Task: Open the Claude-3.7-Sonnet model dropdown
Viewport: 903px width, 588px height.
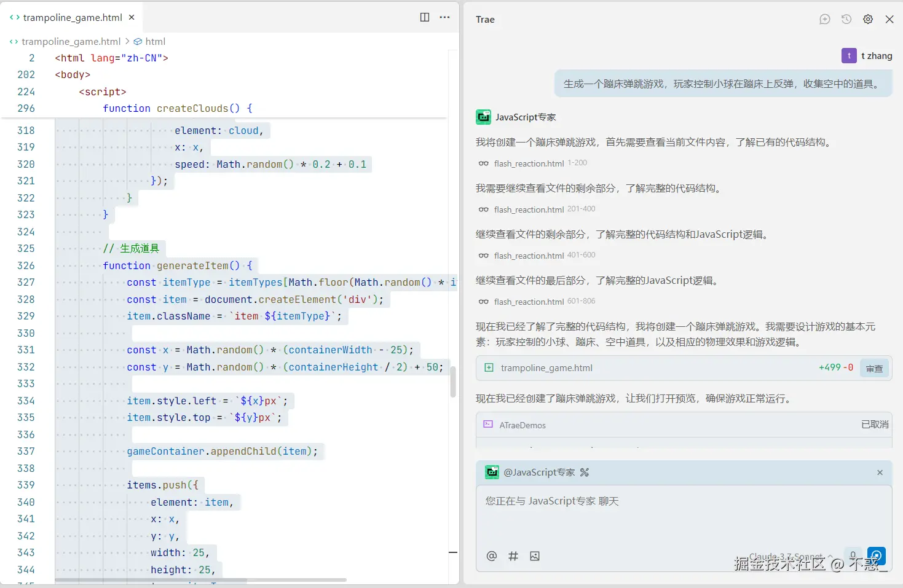Action: (x=791, y=556)
